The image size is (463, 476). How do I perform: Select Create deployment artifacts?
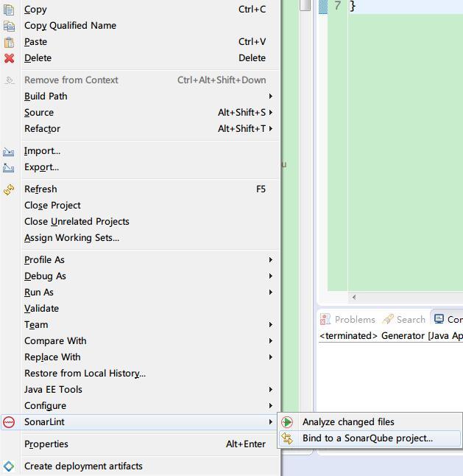(140, 466)
